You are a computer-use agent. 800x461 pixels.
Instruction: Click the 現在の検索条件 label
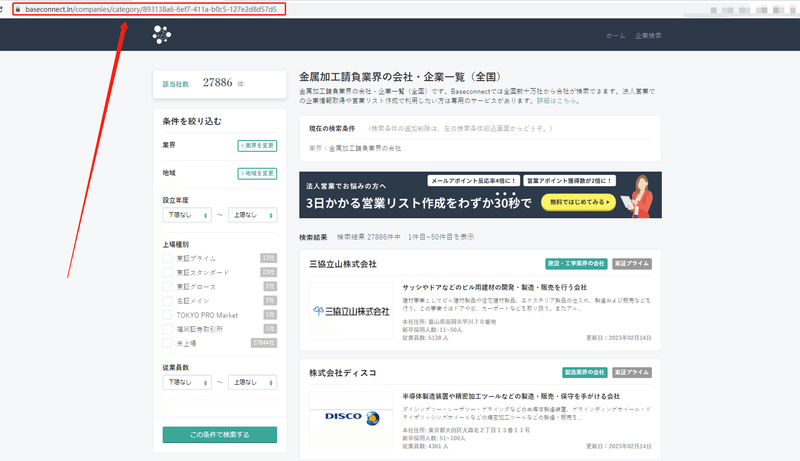tap(332, 129)
